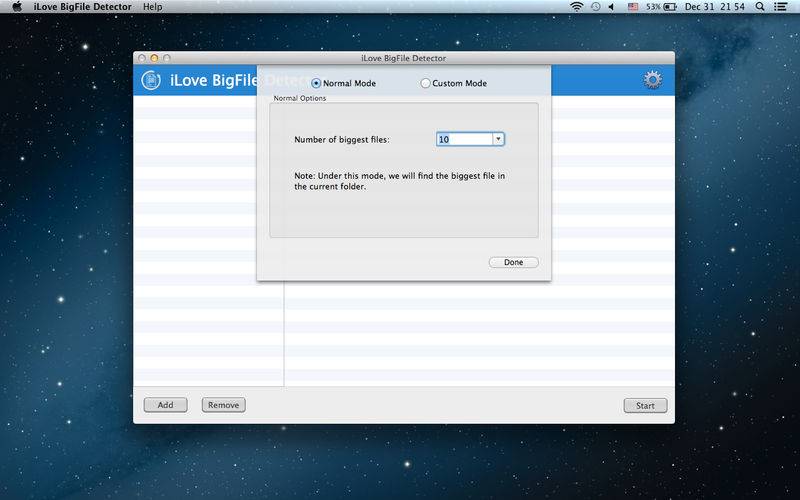Click the yellow minimize window button
This screenshot has height=500, width=800.
pyautogui.click(x=154, y=58)
